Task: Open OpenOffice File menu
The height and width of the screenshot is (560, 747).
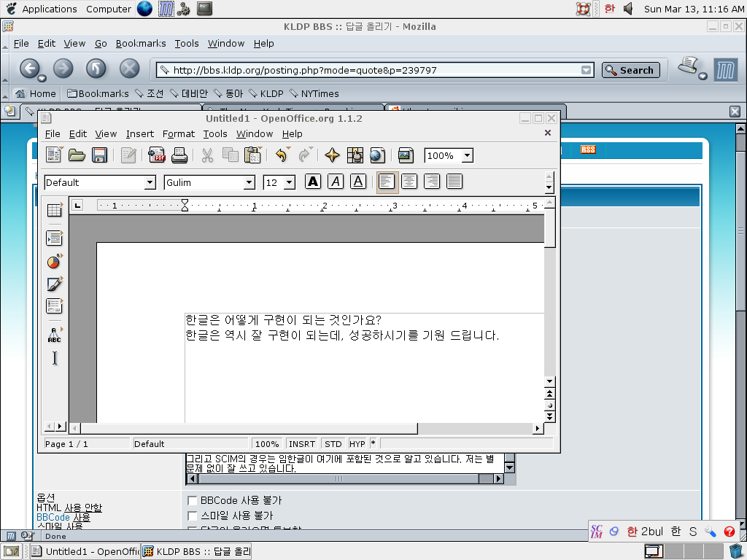Action: pos(53,134)
